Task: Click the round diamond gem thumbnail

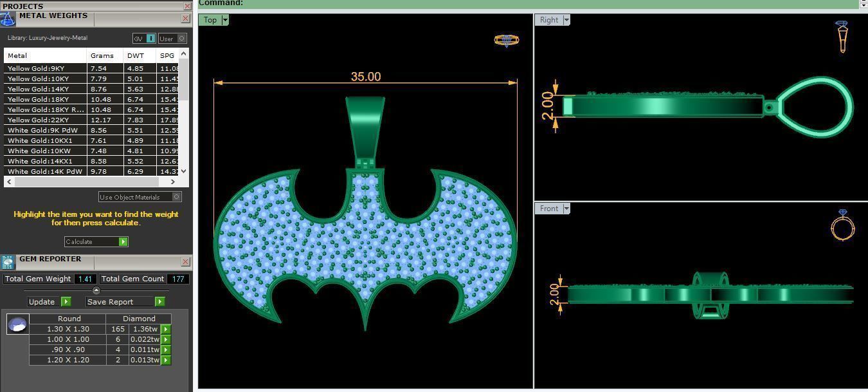Action: [17, 324]
